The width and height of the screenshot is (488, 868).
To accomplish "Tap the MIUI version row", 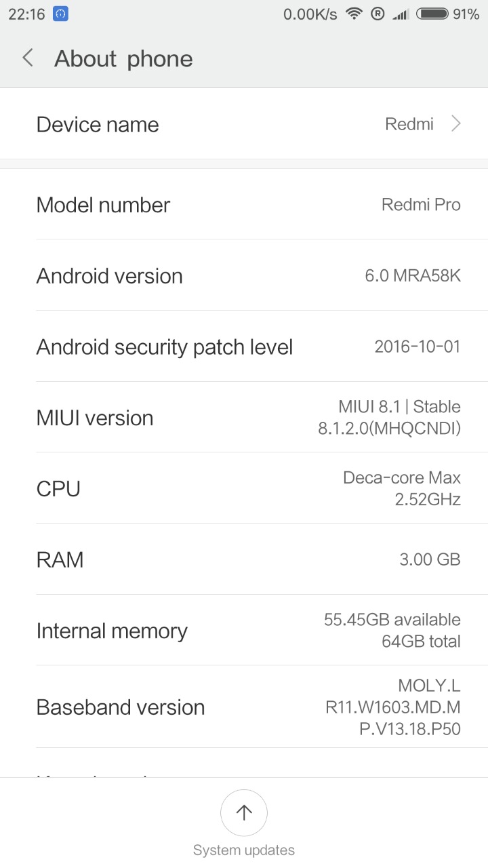I will pyautogui.click(x=244, y=418).
